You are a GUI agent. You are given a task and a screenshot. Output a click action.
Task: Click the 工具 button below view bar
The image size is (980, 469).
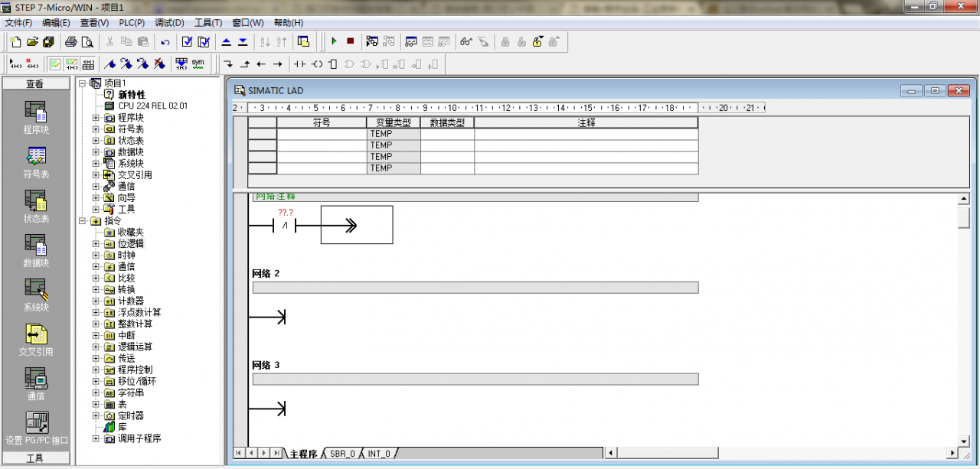click(35, 458)
